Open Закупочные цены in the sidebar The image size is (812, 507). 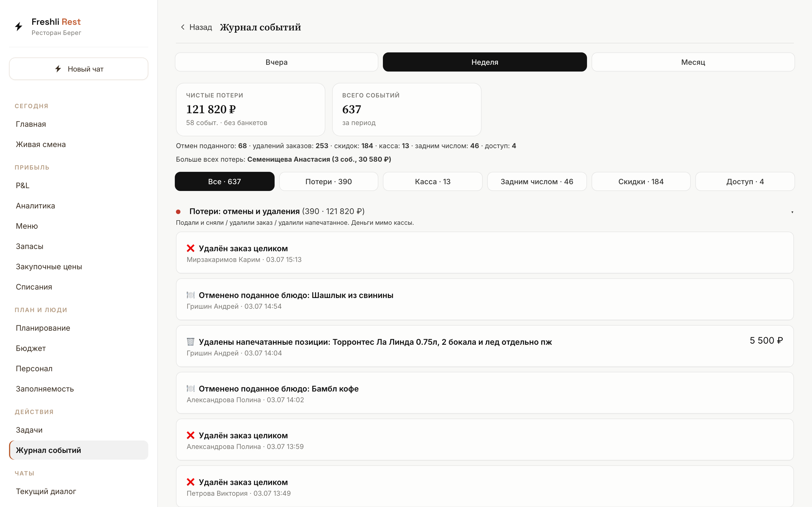pyautogui.click(x=49, y=266)
